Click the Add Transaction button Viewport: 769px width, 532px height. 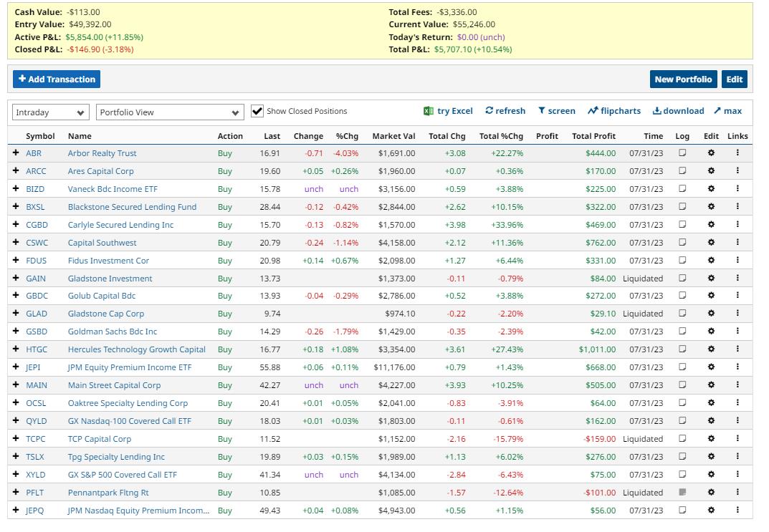(x=57, y=79)
